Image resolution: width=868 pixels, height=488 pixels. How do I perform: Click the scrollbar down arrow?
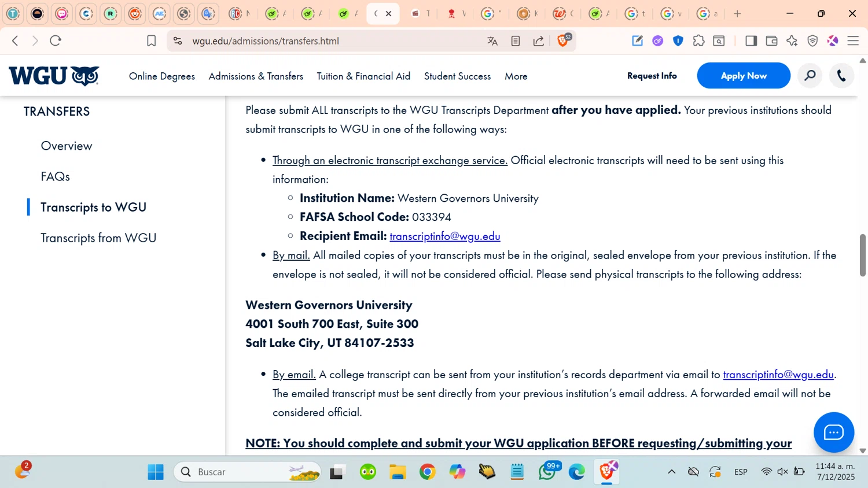863,450
